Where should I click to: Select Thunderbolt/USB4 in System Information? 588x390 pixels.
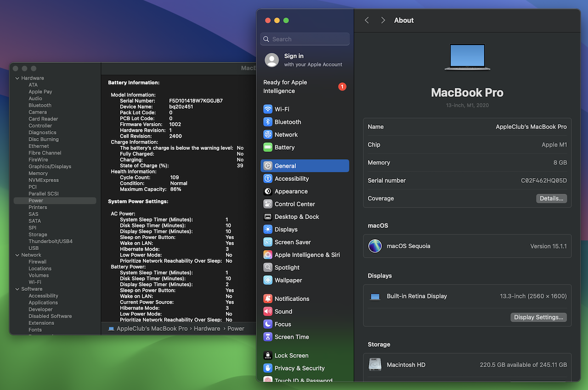click(51, 241)
